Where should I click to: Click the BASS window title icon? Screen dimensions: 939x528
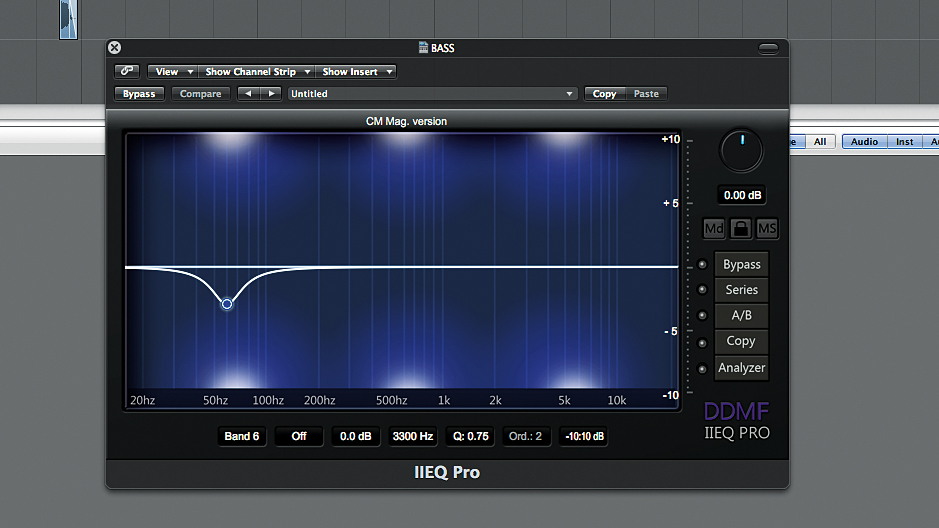point(423,48)
